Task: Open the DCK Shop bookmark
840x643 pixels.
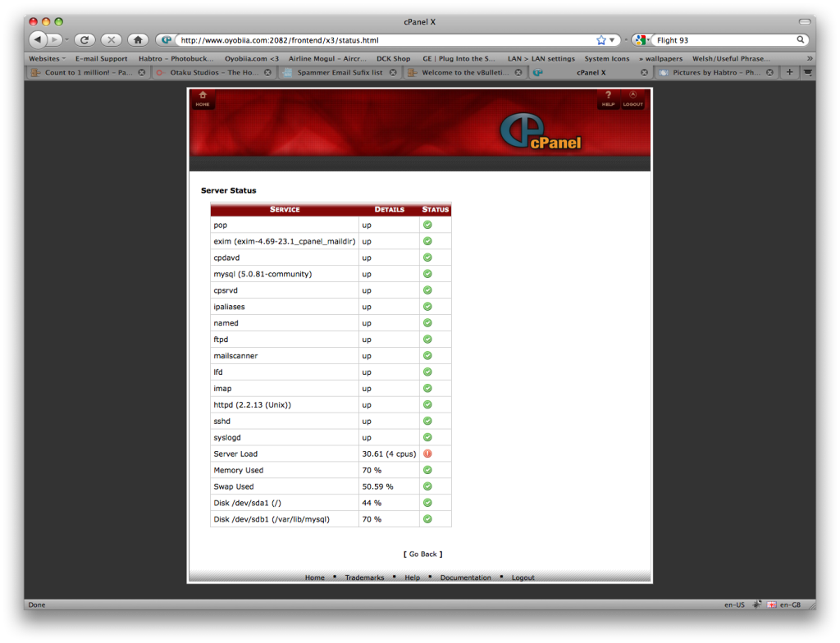Action: tap(393, 58)
